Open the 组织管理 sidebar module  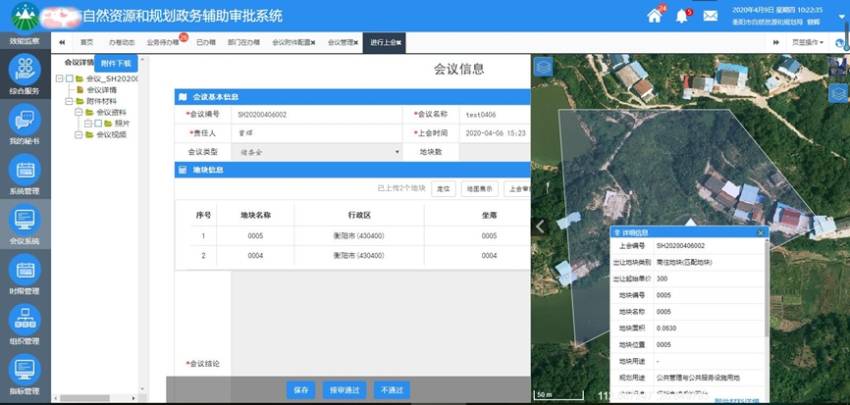[x=24, y=322]
